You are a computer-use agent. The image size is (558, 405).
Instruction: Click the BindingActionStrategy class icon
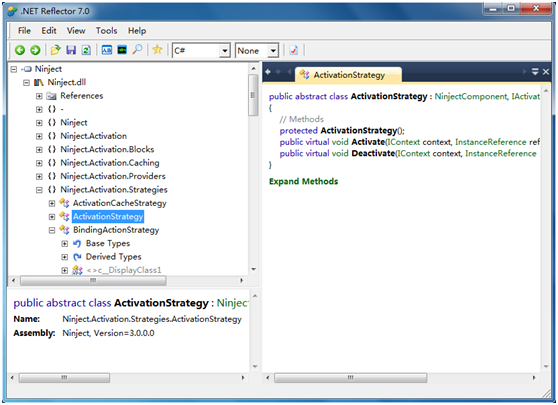pos(64,230)
